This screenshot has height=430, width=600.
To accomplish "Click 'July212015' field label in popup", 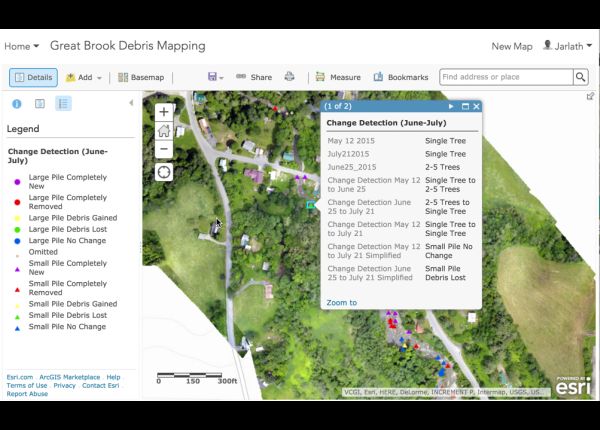I will click(348, 154).
